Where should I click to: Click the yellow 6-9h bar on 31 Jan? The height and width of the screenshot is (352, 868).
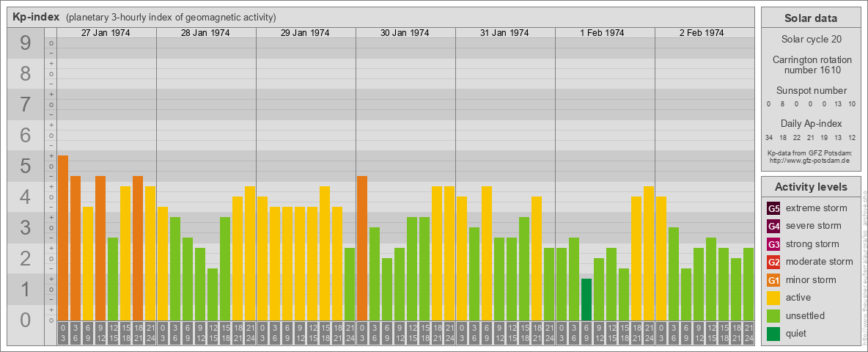(487, 254)
